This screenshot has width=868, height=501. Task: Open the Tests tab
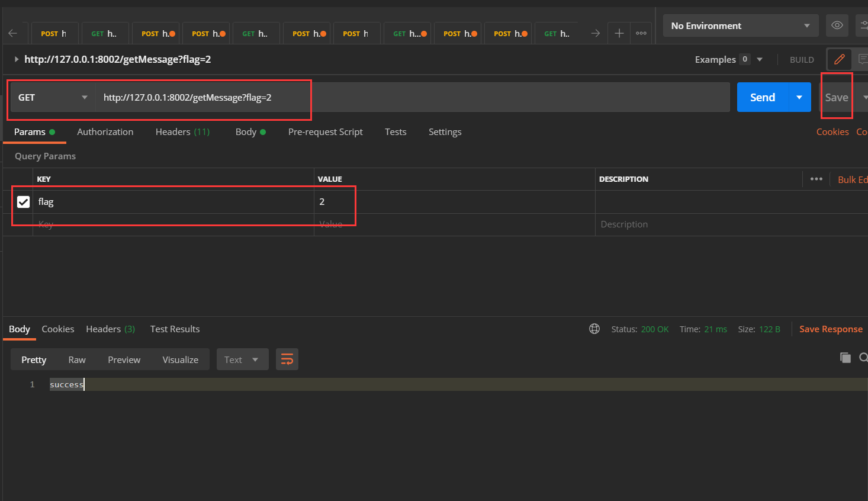pos(396,131)
